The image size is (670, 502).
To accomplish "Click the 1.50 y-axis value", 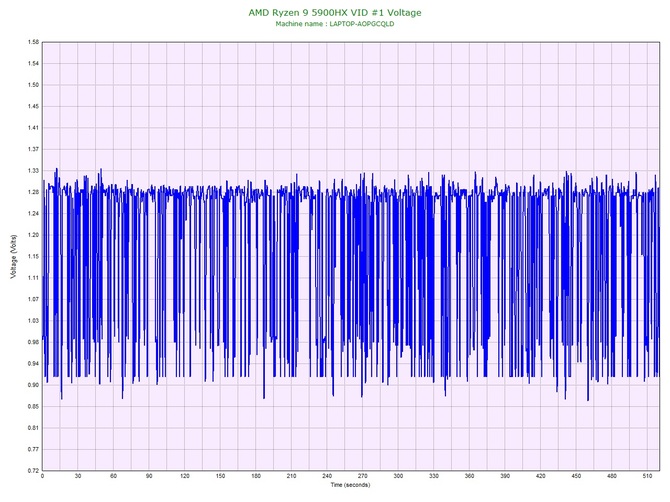I will [33, 85].
